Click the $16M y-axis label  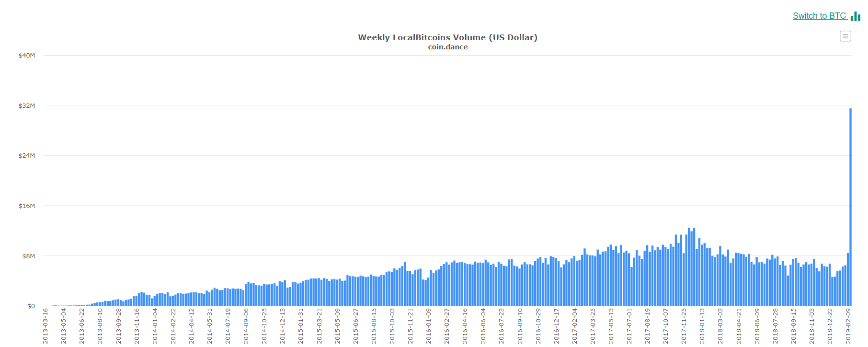click(27, 206)
